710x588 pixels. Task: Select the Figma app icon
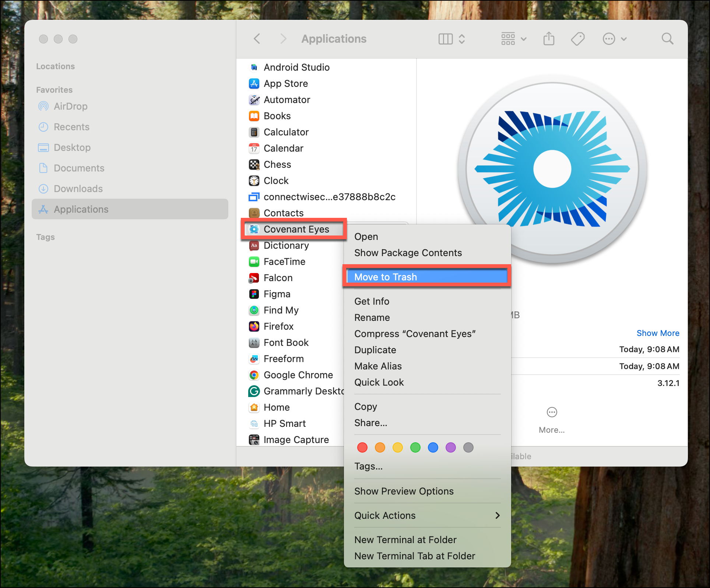click(254, 294)
